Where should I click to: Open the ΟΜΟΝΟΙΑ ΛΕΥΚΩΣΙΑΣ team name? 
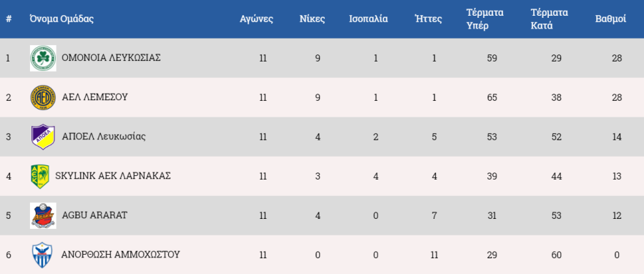111,58
